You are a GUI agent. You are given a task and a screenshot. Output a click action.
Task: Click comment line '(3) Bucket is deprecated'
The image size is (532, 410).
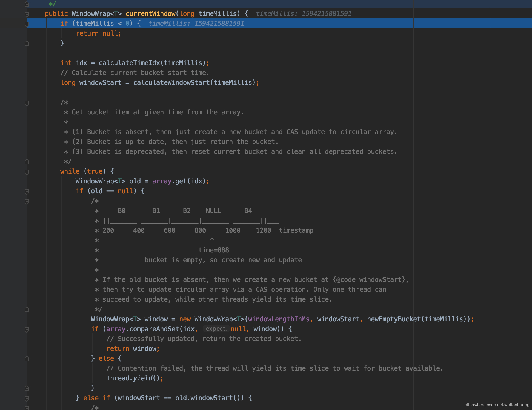pyautogui.click(x=230, y=152)
